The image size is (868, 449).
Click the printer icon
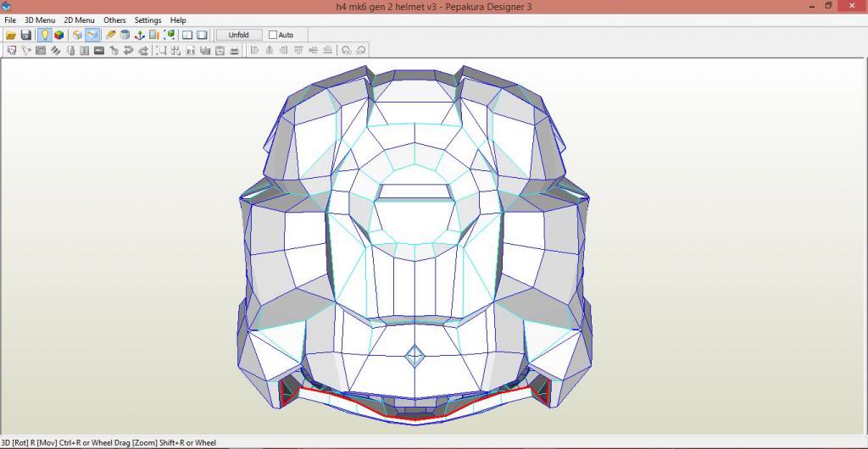[x=234, y=50]
